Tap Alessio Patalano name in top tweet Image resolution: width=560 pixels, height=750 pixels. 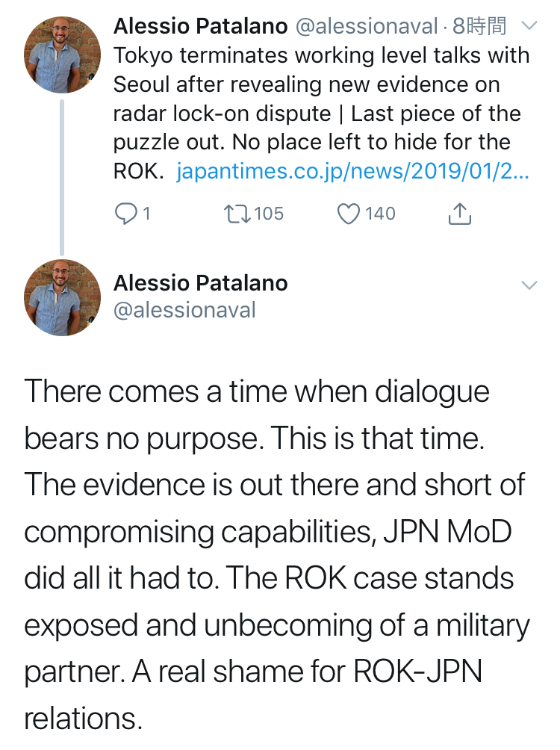[x=200, y=27]
